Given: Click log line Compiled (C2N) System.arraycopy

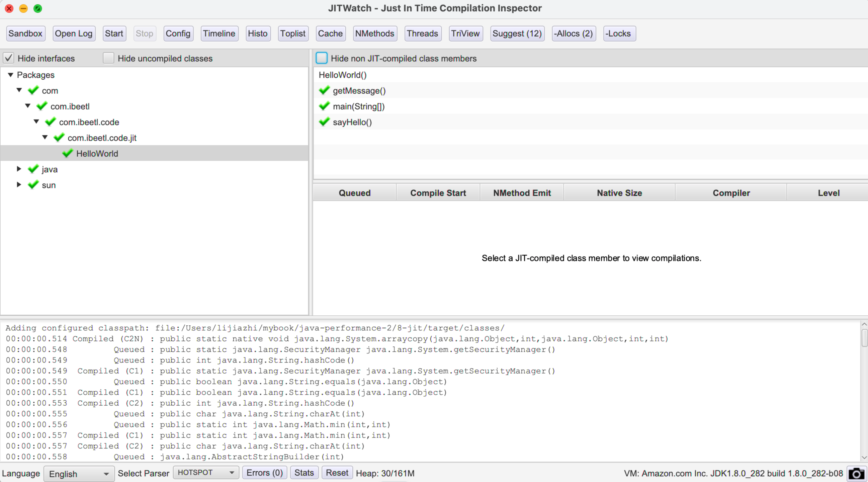Looking at the screenshot, I should 337,339.
